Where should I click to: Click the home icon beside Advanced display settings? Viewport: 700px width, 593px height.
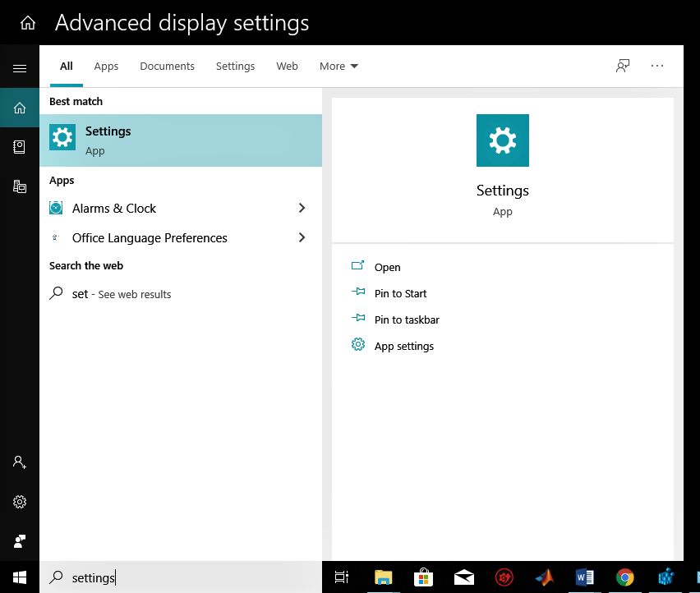[x=28, y=23]
